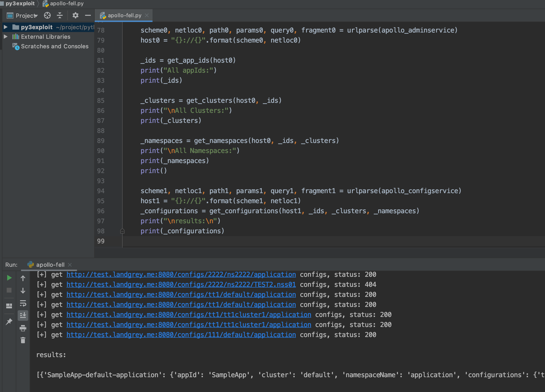This screenshot has height=392, width=545.
Task: Place cursor on get_app_ids(host0) line
Action: [x=188, y=60]
